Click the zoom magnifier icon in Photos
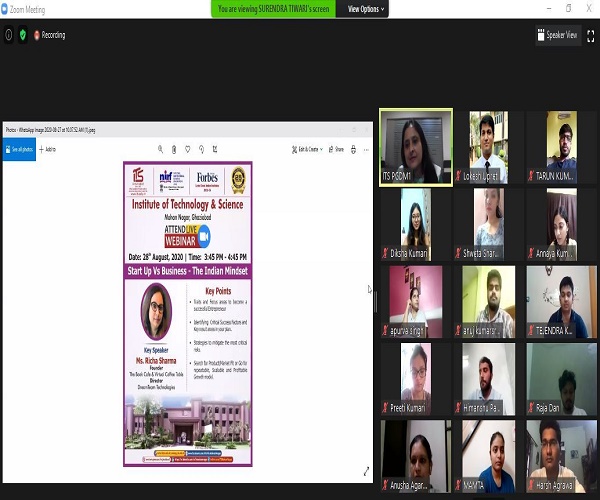 [160, 149]
